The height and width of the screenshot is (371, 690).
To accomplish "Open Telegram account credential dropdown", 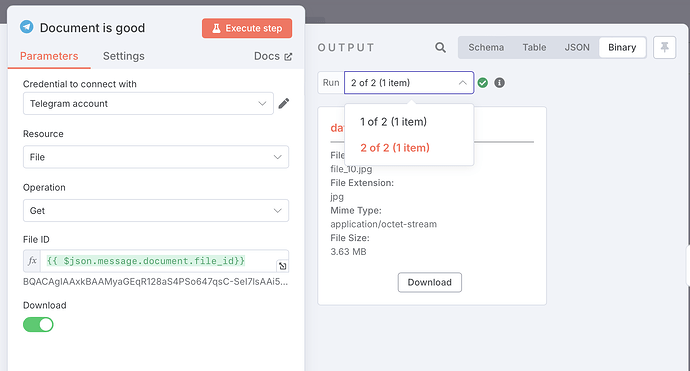I will [148, 103].
